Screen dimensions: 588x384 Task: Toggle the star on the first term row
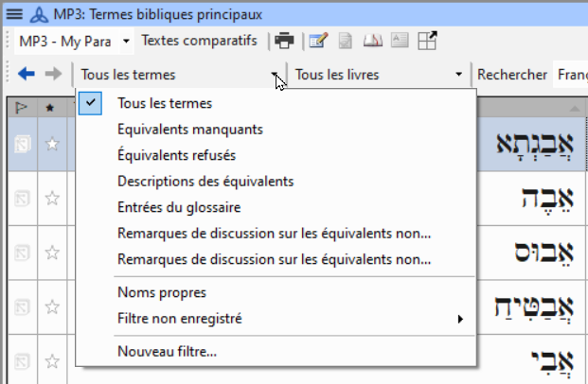click(52, 144)
